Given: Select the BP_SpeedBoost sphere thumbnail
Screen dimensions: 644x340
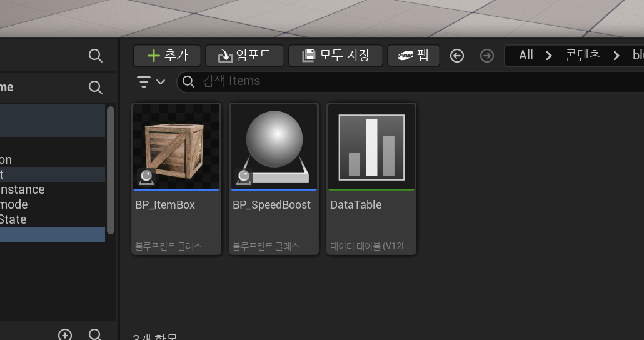Looking at the screenshot, I should point(274,147).
